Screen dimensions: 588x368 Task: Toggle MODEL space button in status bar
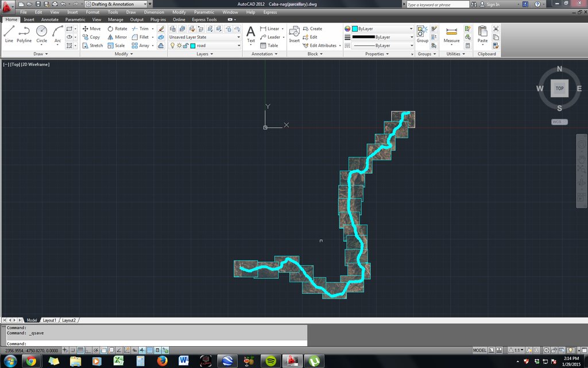tap(479, 350)
